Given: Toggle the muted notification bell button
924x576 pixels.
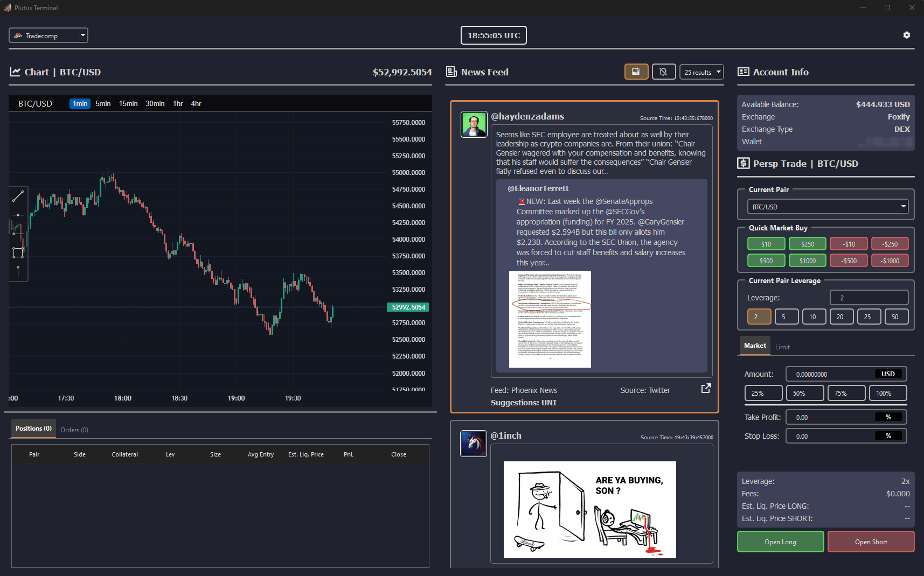Looking at the screenshot, I should click(663, 72).
